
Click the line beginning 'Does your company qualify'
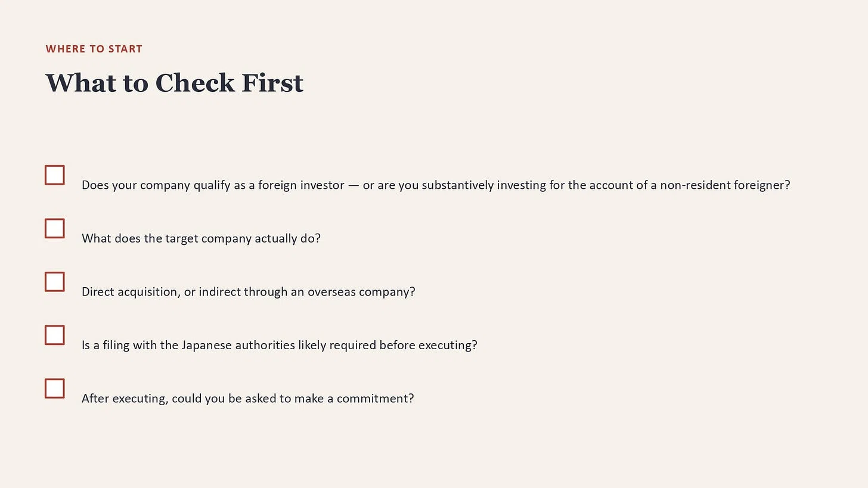pos(436,185)
